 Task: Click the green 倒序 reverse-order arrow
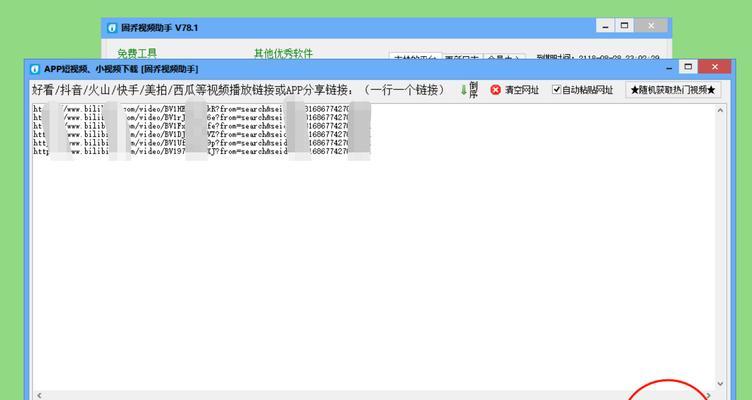464,90
